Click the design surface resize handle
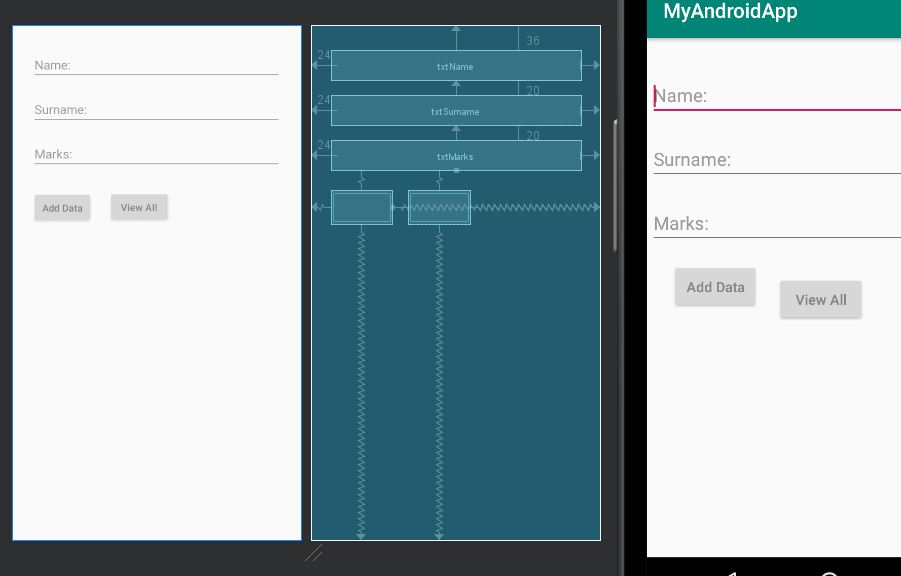 [x=314, y=553]
